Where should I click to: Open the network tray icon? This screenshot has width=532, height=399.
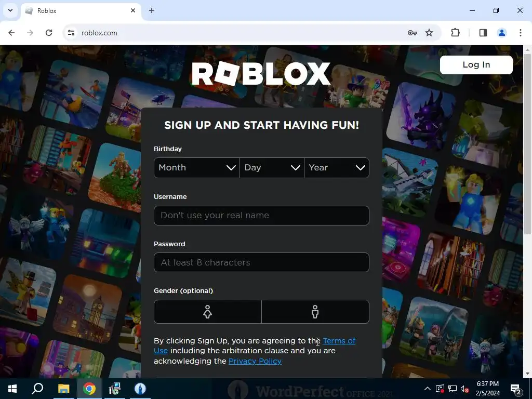(453, 389)
